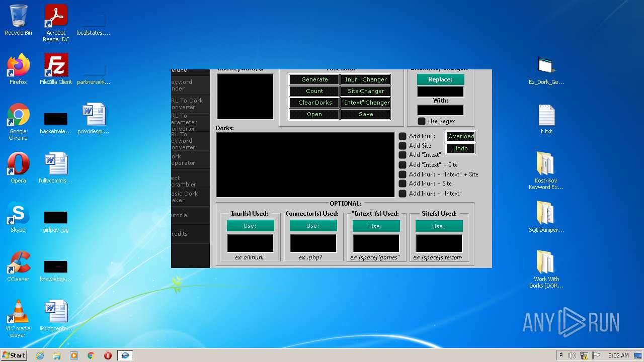This screenshot has height=362, width=644.
Task: Click the Chrome taskbar icon
Action: pyautogui.click(x=91, y=355)
